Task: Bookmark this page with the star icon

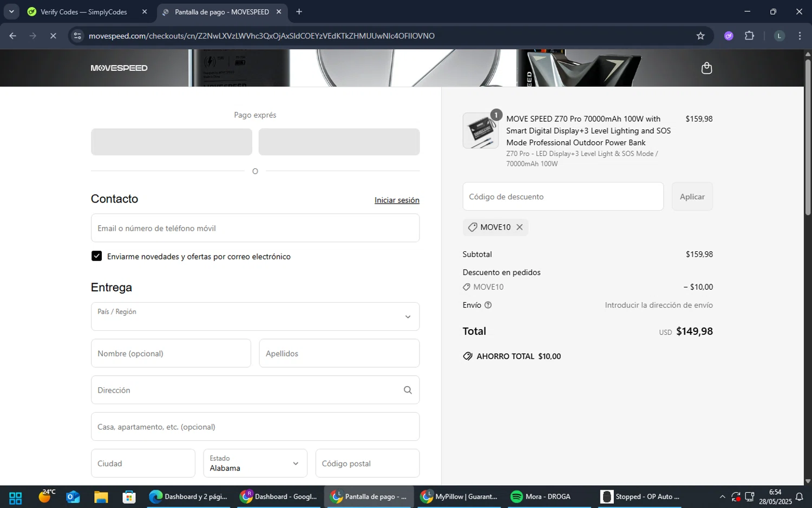Action: [x=700, y=36]
